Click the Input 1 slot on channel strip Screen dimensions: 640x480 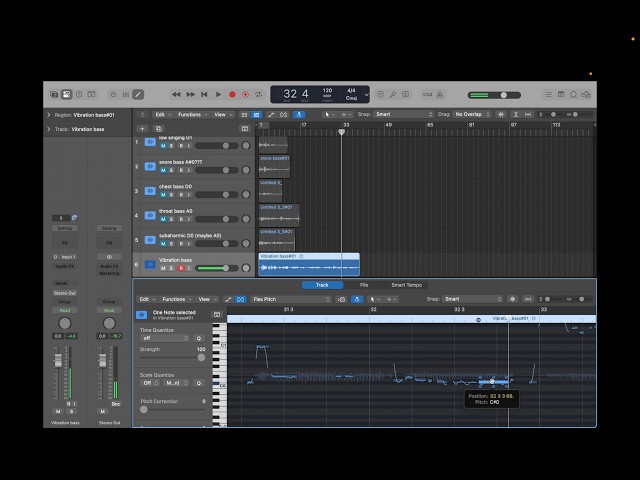click(x=68, y=257)
